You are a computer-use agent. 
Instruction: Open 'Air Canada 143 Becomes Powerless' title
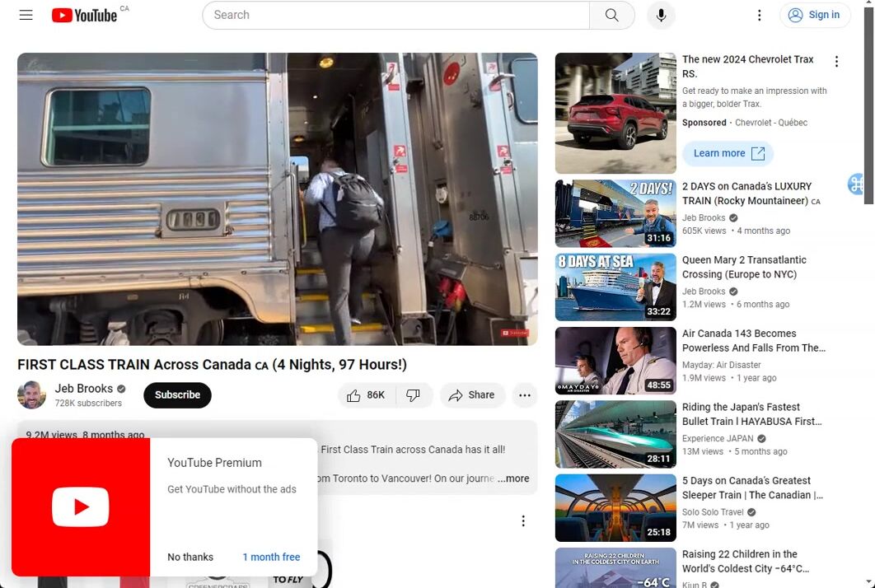click(753, 341)
